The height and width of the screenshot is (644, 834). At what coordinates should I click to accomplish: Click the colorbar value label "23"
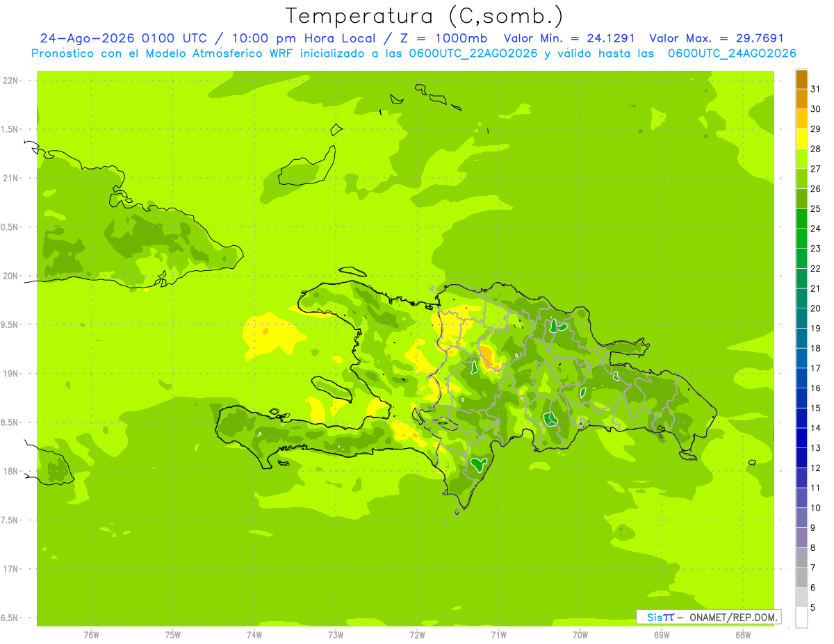(x=816, y=249)
